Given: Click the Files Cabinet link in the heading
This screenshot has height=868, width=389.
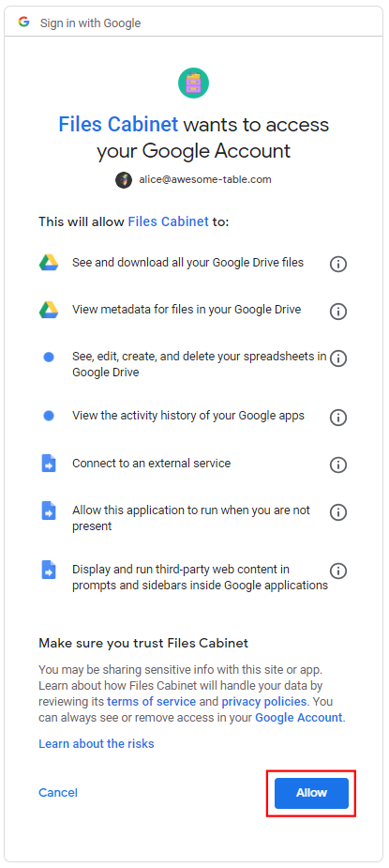Looking at the screenshot, I should (x=118, y=125).
